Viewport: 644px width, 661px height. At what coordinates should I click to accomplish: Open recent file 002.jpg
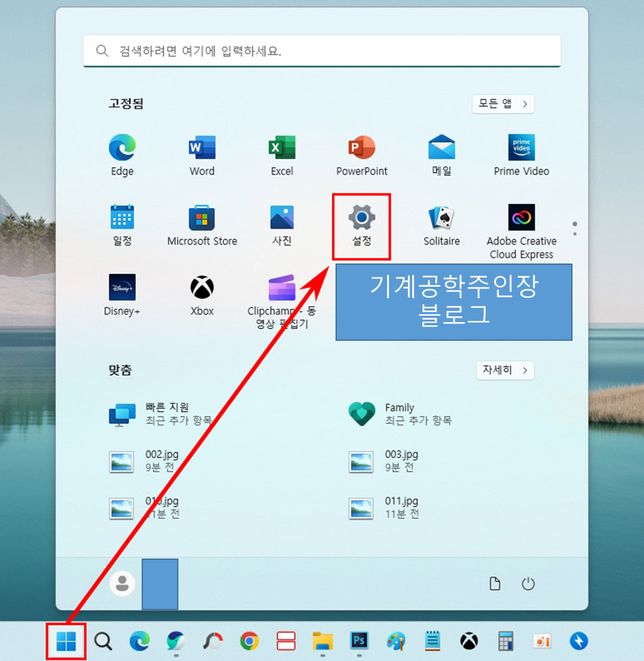coord(144,461)
